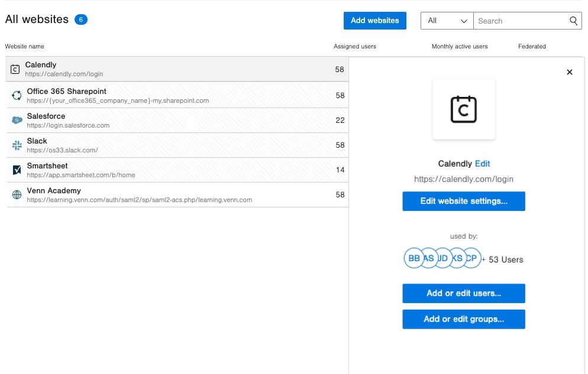Click the Venn Academy globe icon
The image size is (588, 374).
tap(17, 194)
